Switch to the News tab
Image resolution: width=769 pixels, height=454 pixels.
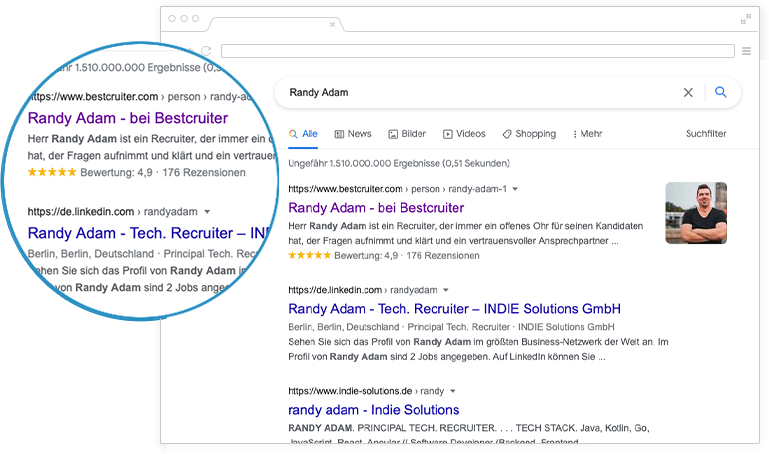pos(353,134)
